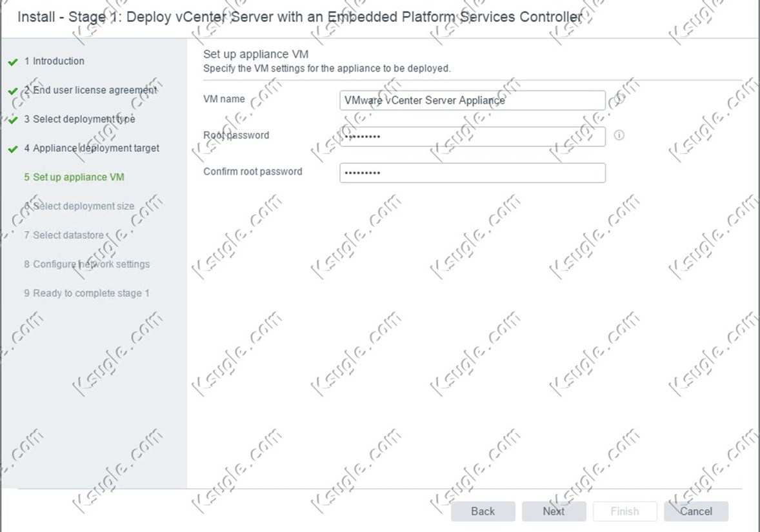Click the 'Confirm root password' label
This screenshot has width=760, height=532.
click(x=252, y=172)
